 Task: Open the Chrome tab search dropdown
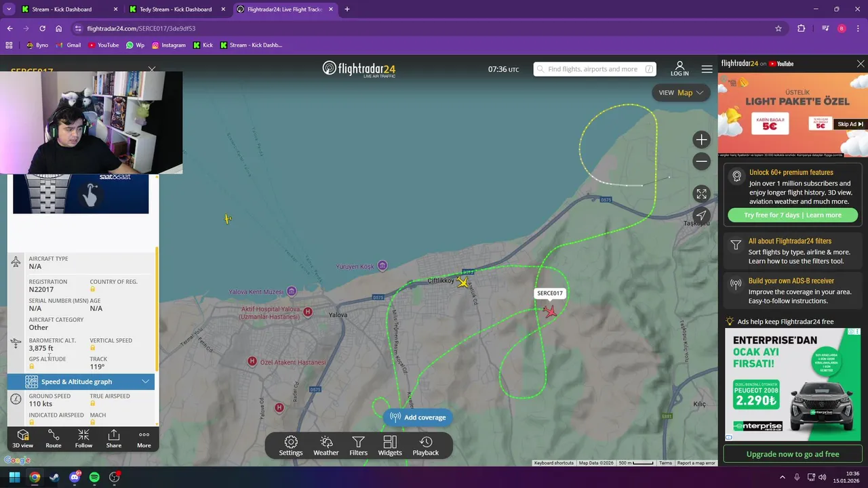[x=9, y=9]
